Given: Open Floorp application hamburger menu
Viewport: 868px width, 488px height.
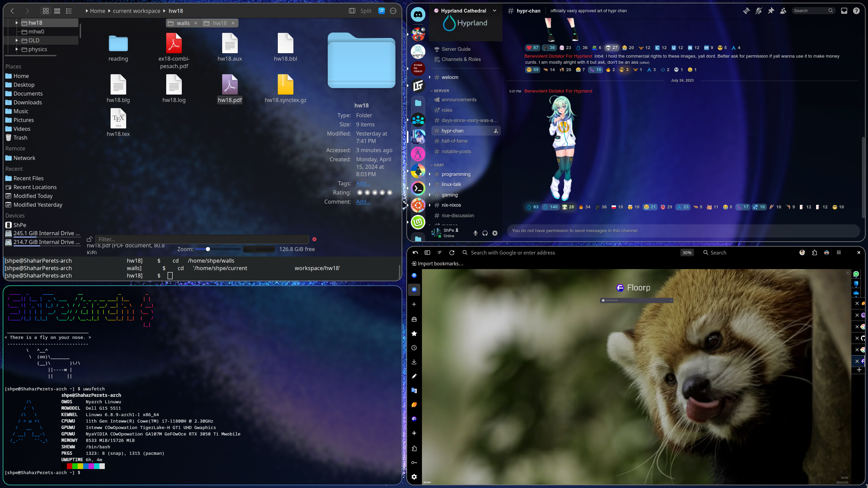Looking at the screenshot, I should (x=839, y=253).
